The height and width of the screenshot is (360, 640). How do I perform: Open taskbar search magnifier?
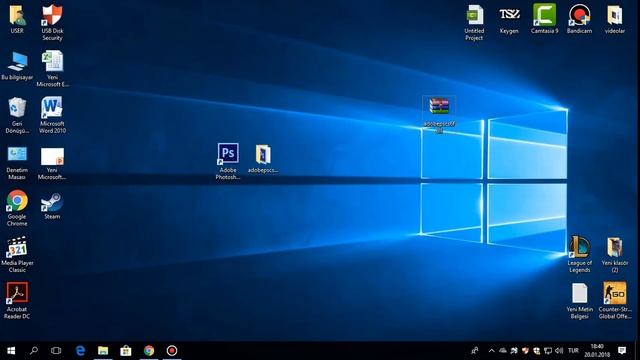[x=34, y=351]
